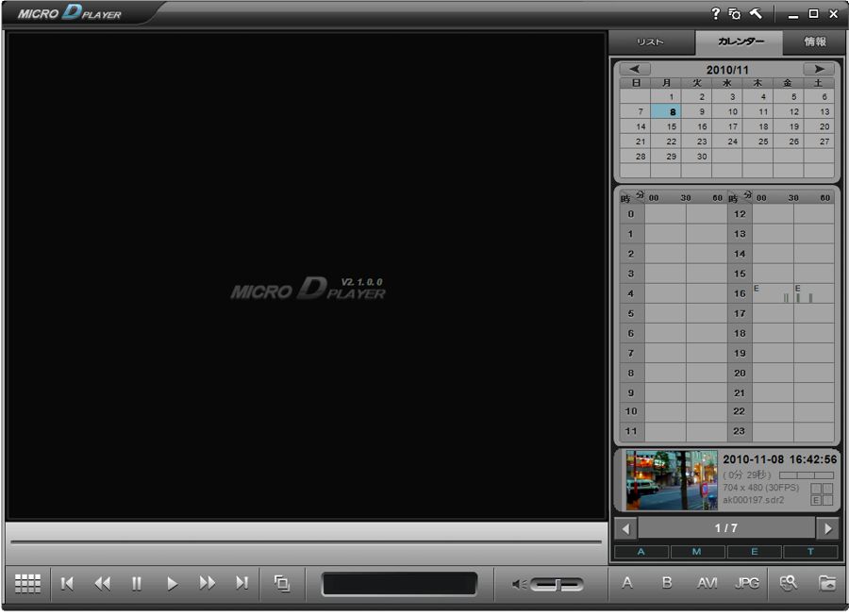Switch to the リスト tab
The height and width of the screenshot is (616, 849).
[650, 42]
